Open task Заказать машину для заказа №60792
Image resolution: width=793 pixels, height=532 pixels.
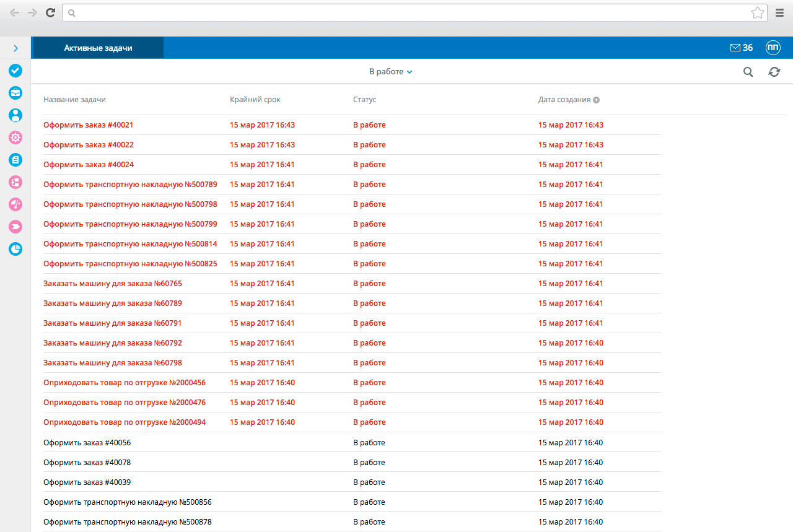point(113,343)
